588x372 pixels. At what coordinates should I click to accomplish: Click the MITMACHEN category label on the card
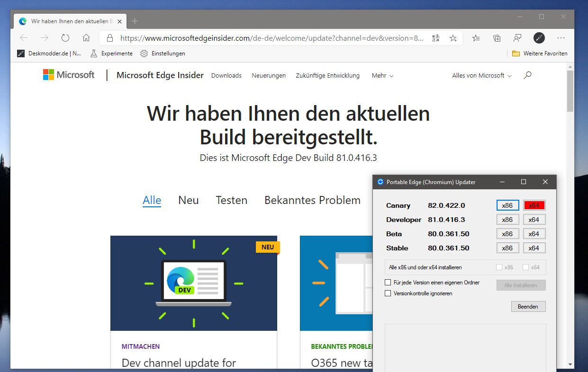pyautogui.click(x=141, y=346)
